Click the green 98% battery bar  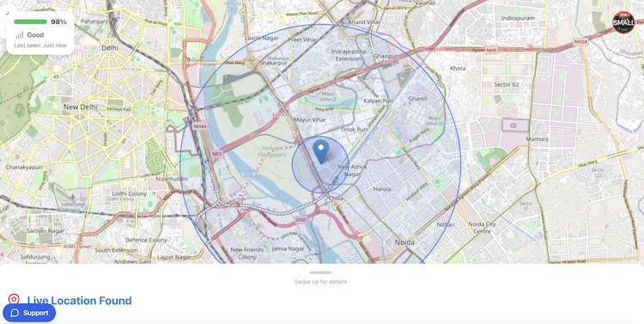30,21
